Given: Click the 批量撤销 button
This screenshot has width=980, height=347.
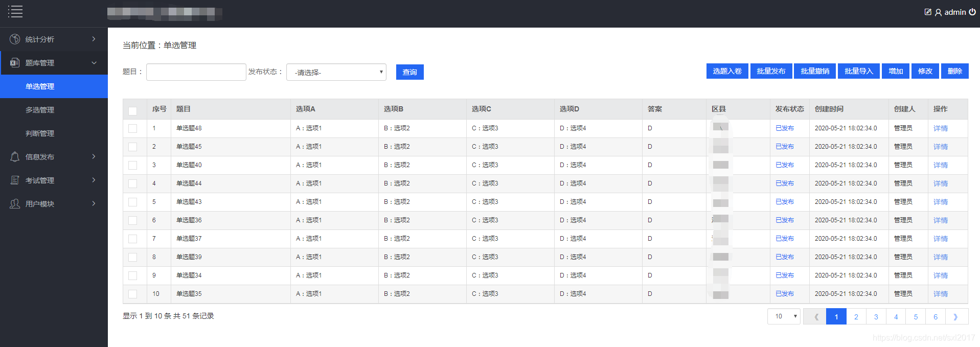Looking at the screenshot, I should point(815,71).
